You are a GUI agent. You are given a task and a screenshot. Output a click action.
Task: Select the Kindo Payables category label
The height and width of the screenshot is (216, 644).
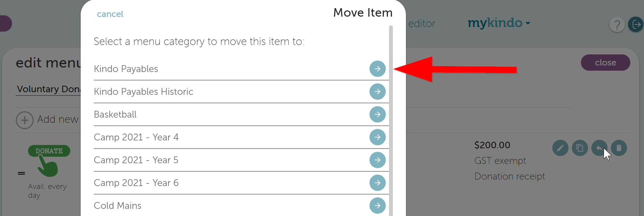126,69
